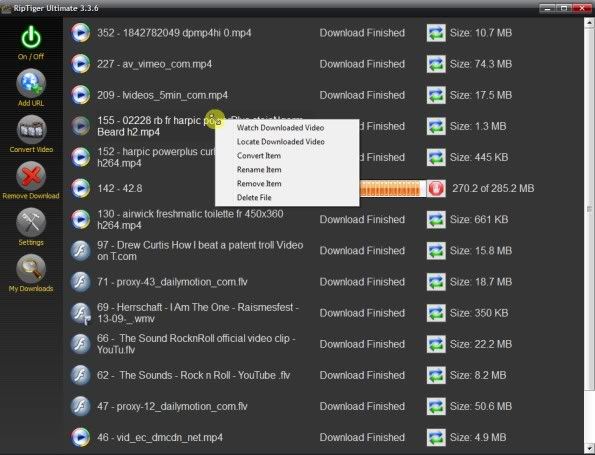Click the convert arrows icon beside Size: 8.2 MB
Image resolution: width=595 pixels, height=455 pixels.
(x=436, y=375)
